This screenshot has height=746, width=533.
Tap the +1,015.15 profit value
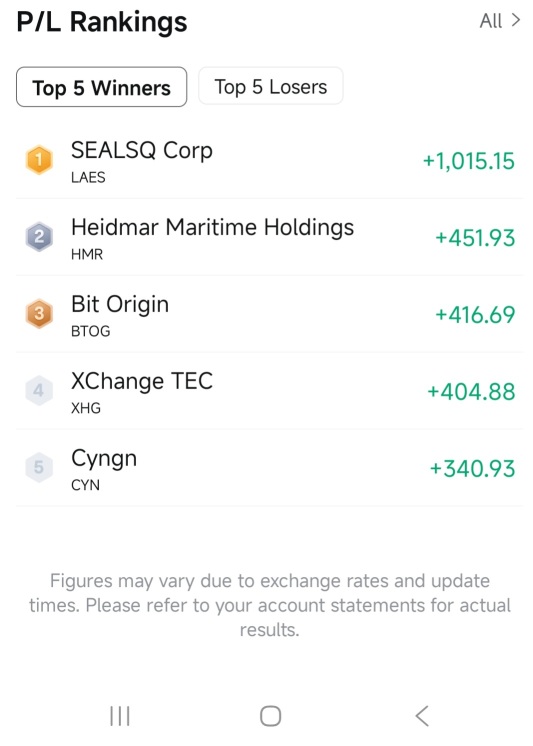[469, 161]
